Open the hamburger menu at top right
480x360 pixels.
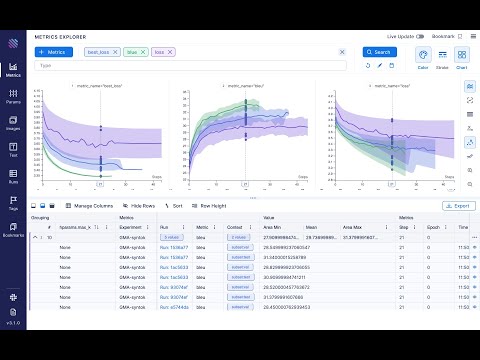tap(473, 36)
